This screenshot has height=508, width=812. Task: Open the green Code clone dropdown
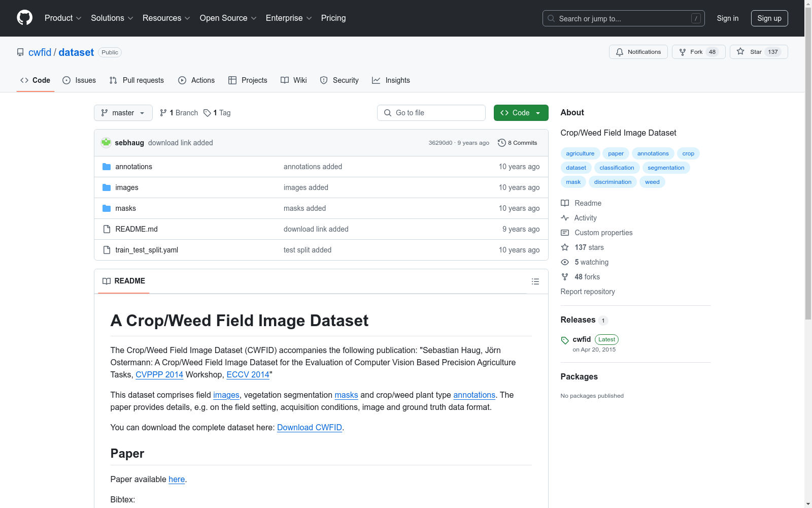click(x=521, y=113)
